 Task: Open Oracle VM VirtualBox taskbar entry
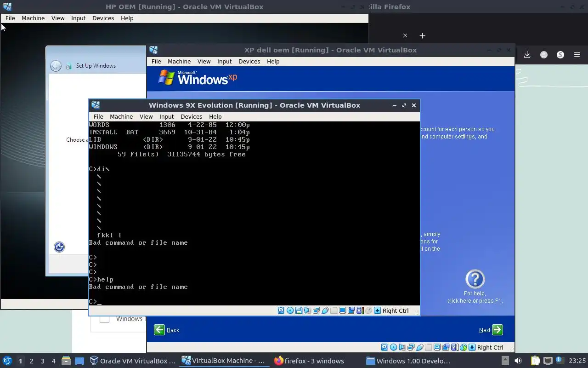click(x=133, y=361)
